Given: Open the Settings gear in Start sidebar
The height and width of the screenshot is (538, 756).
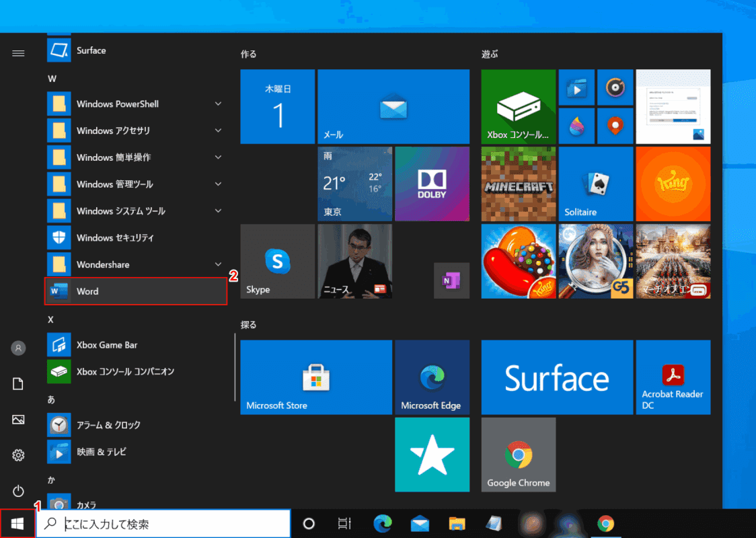Looking at the screenshot, I should point(18,455).
